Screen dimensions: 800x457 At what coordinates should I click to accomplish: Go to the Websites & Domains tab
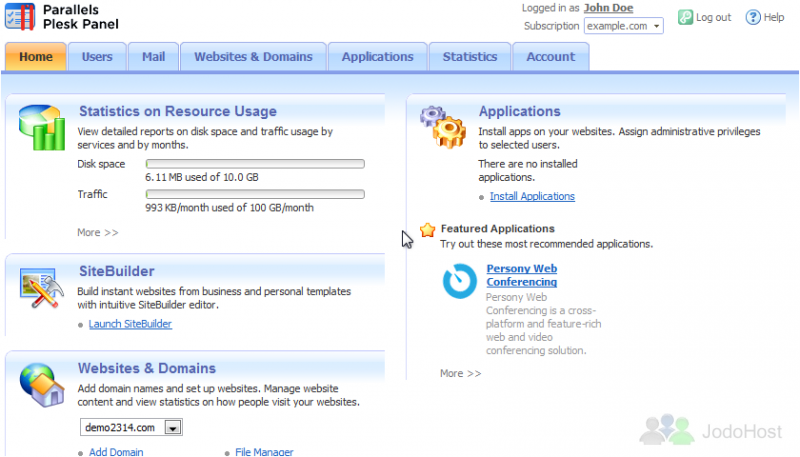point(253,57)
